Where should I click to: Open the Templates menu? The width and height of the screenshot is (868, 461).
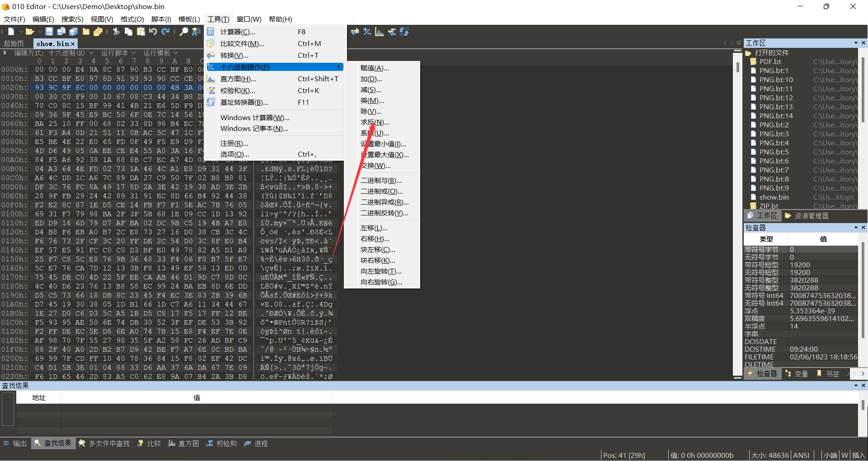tap(189, 19)
